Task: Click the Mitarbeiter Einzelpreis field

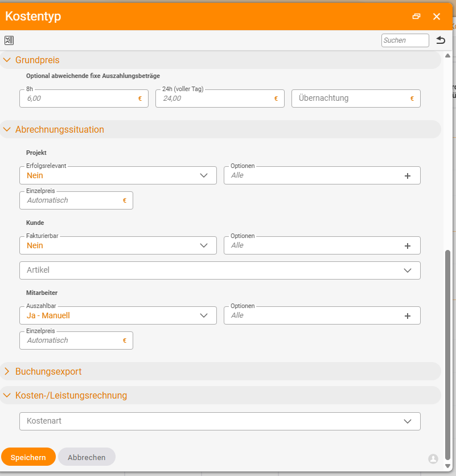Action: pos(76,340)
